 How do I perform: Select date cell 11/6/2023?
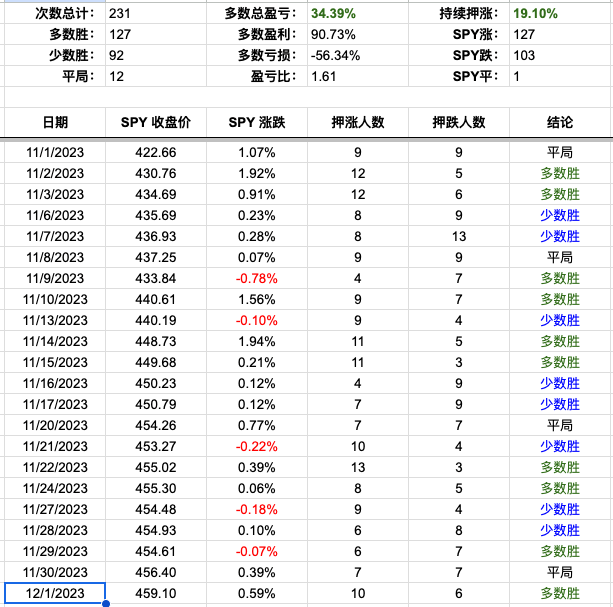[x=55, y=215]
